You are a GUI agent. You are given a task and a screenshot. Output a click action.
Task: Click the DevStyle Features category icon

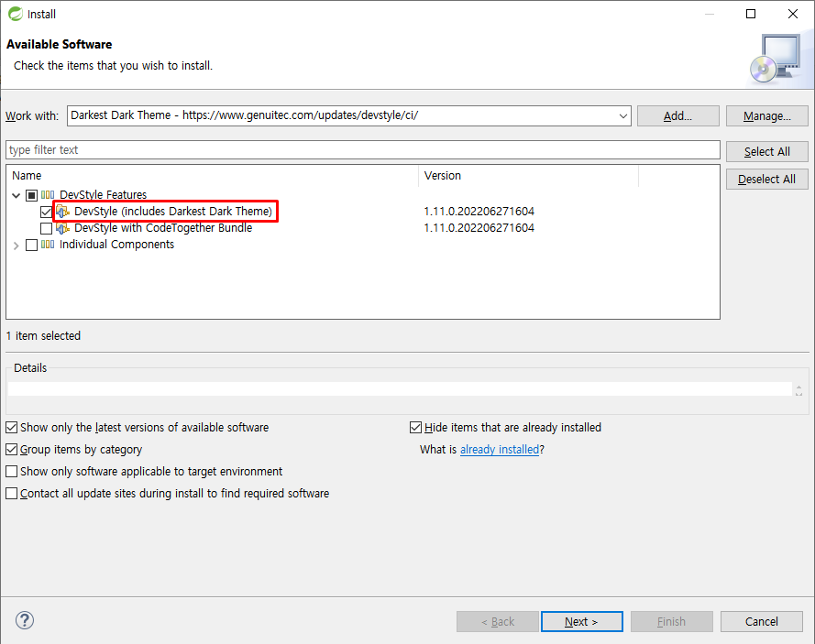point(48,195)
